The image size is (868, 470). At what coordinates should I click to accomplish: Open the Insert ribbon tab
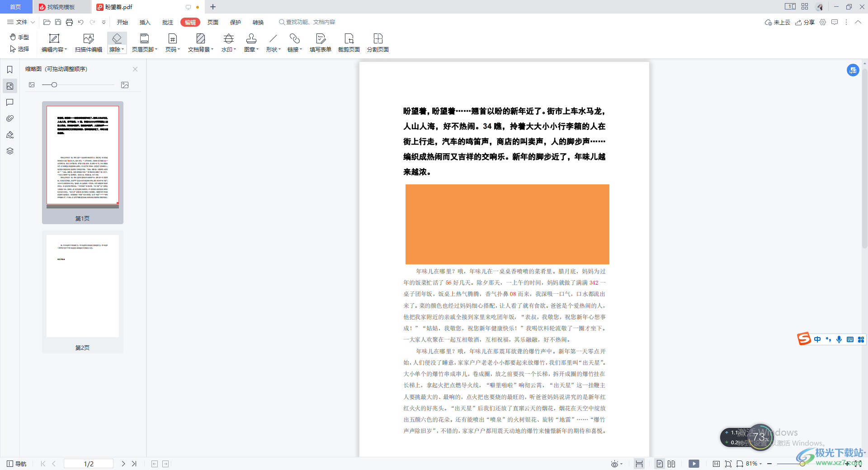click(x=145, y=22)
